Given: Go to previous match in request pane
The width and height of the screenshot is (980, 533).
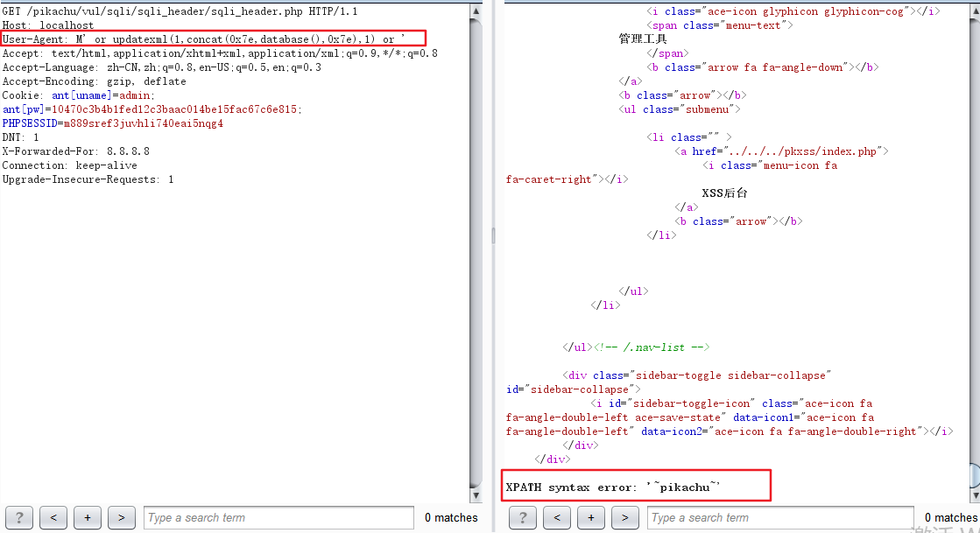Looking at the screenshot, I should click(x=53, y=517).
